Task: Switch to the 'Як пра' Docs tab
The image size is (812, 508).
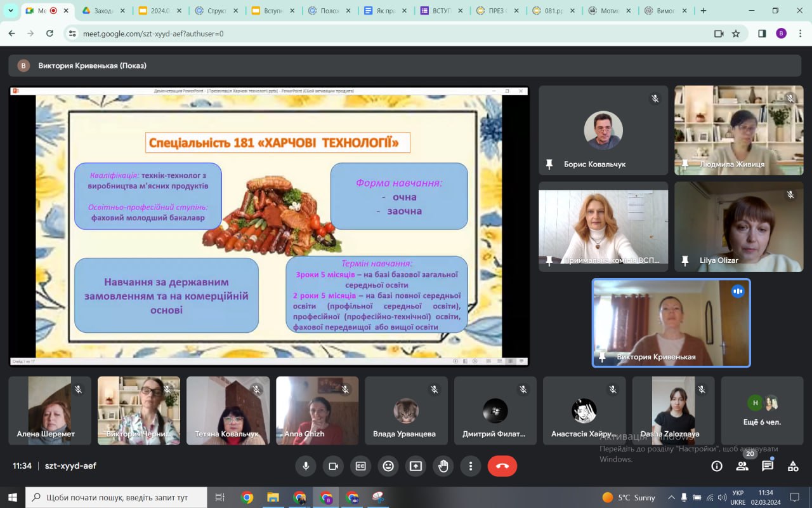Action: coord(386,11)
